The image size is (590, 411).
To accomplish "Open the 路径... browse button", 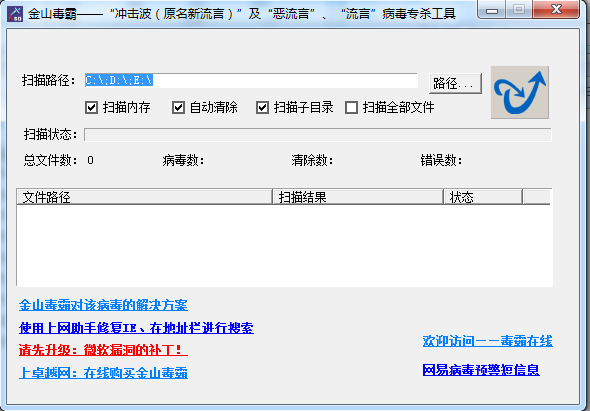I will (x=455, y=83).
